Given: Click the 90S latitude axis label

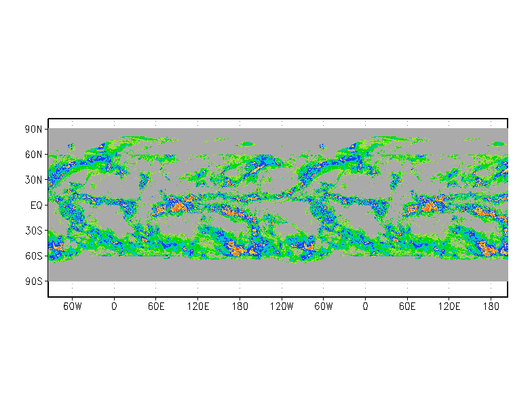Looking at the screenshot, I should pos(35,281).
